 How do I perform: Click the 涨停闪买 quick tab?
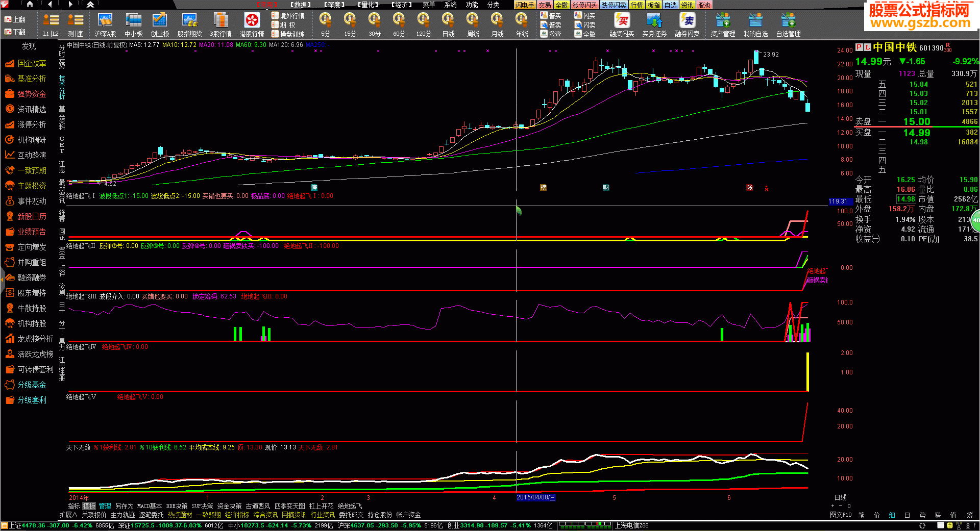(584, 5)
